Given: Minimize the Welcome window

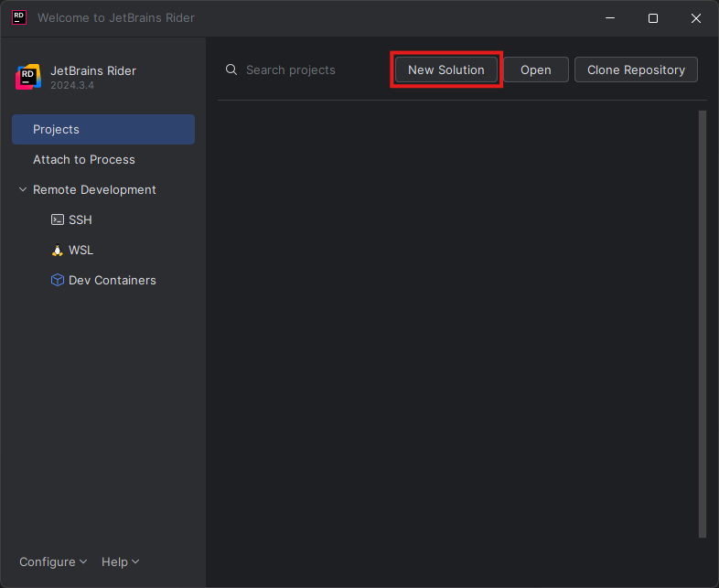Looking at the screenshot, I should pyautogui.click(x=610, y=18).
